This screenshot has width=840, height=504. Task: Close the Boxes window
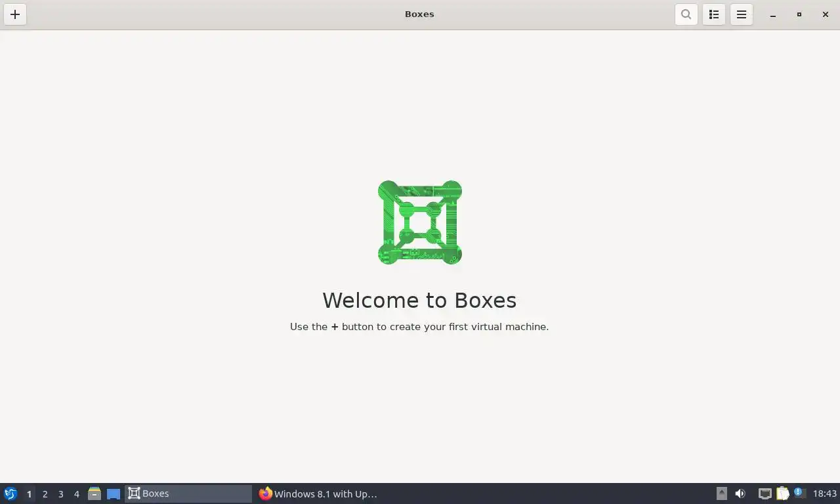tap(826, 14)
